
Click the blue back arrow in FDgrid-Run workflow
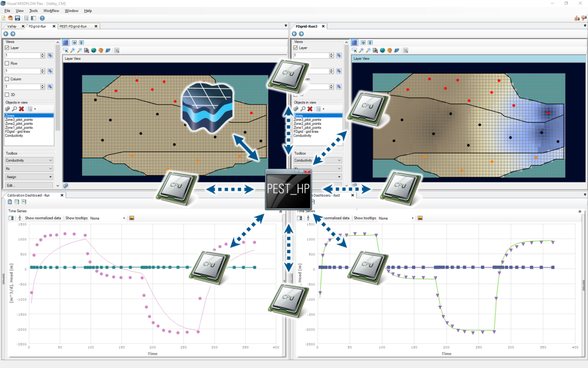click(x=5, y=34)
